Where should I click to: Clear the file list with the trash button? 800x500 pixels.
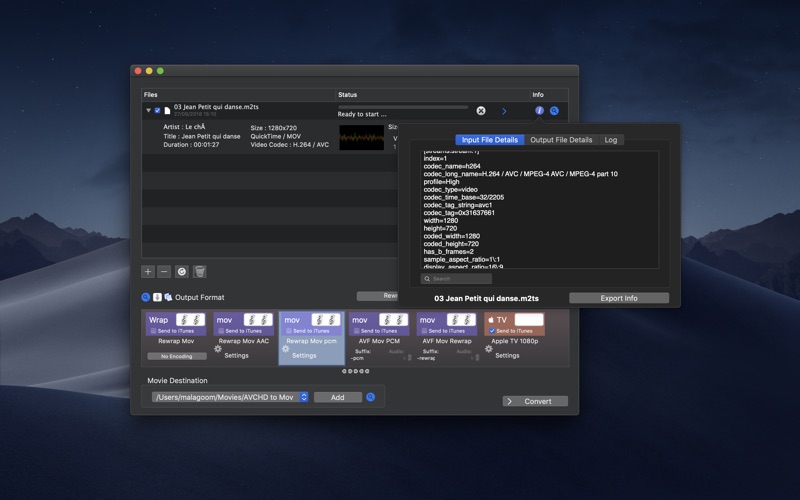200,271
